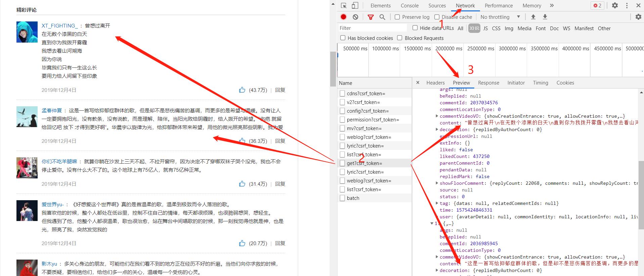Expand showFloorComment object node
Image resolution: width=644 pixels, height=276 pixels.
click(437, 183)
